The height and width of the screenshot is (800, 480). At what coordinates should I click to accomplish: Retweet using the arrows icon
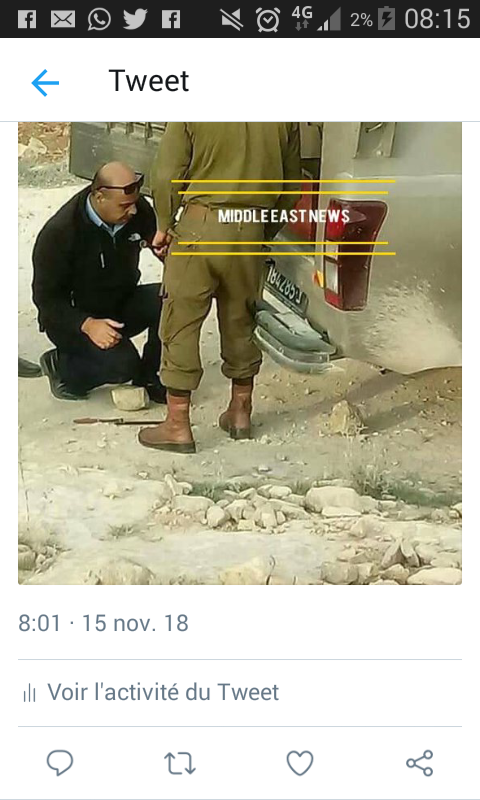(180, 764)
